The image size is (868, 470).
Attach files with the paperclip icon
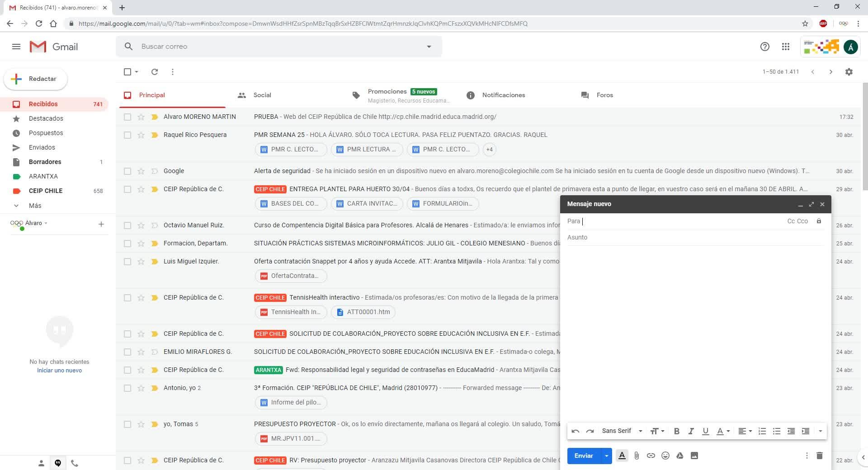637,456
